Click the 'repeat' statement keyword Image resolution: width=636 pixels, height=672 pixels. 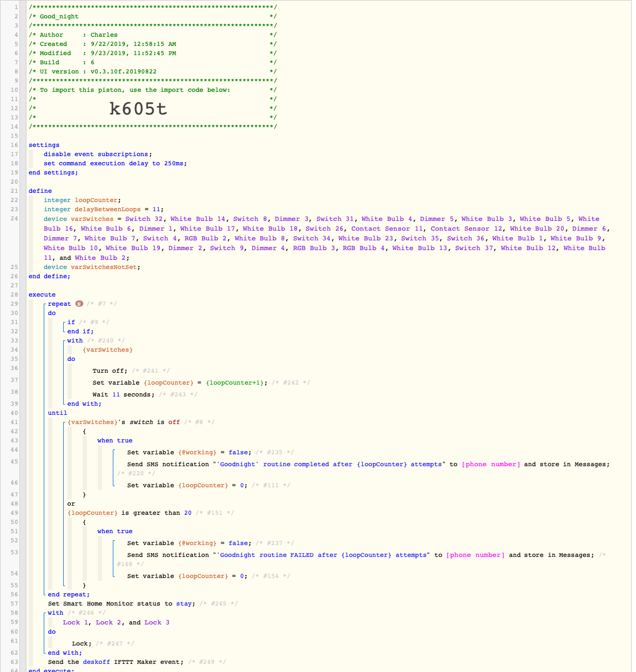coord(59,304)
